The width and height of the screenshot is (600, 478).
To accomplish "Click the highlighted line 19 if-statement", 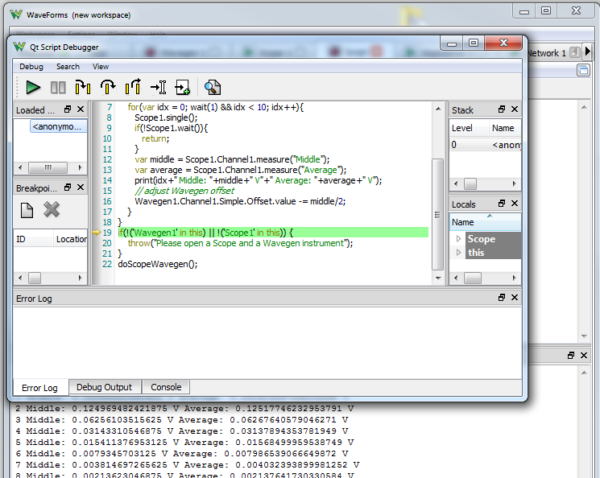I will [273, 232].
